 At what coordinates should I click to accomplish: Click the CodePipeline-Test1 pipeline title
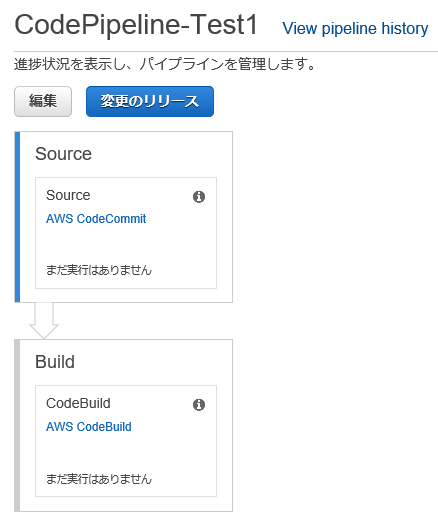136,25
